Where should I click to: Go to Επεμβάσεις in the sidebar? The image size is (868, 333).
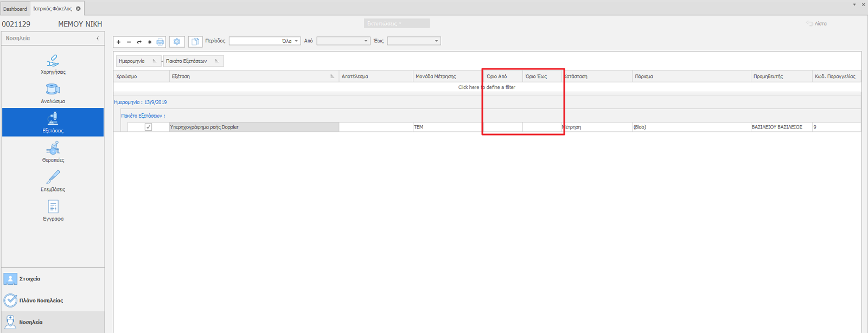tap(53, 181)
